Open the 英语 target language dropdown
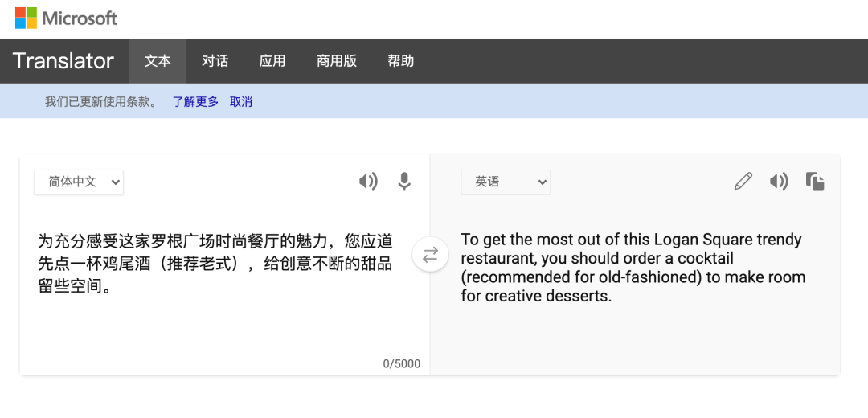Viewport: 868px width, 418px height. 506,182
